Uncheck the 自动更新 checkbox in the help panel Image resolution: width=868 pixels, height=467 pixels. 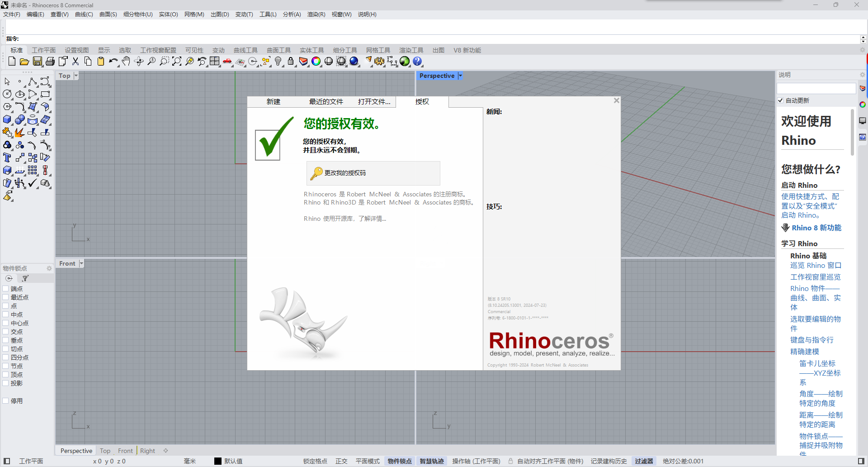click(780, 100)
